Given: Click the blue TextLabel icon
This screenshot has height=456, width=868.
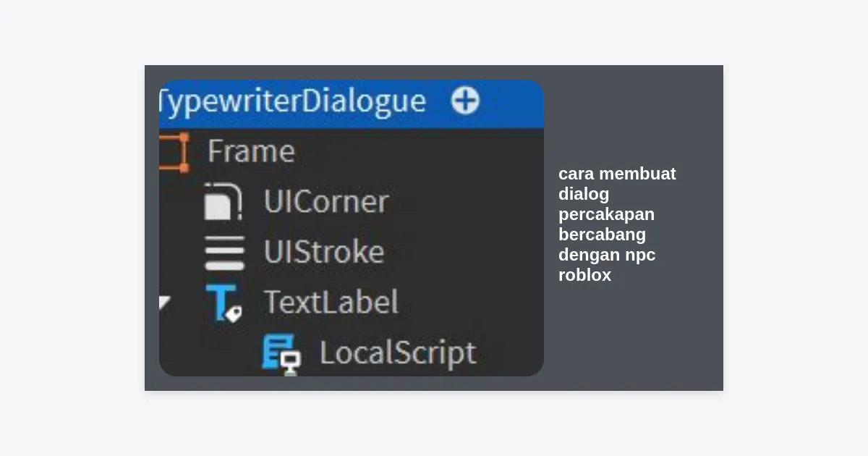Looking at the screenshot, I should click(223, 303).
